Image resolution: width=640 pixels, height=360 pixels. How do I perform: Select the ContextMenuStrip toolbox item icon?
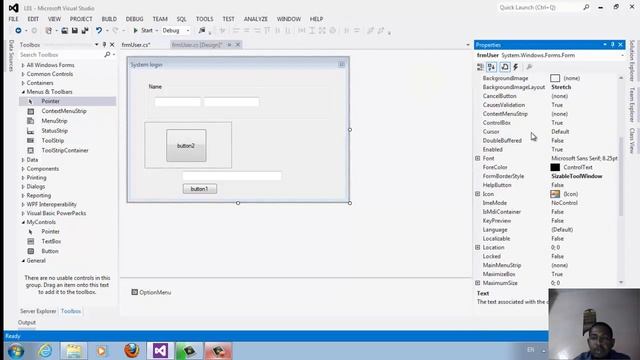[31, 111]
